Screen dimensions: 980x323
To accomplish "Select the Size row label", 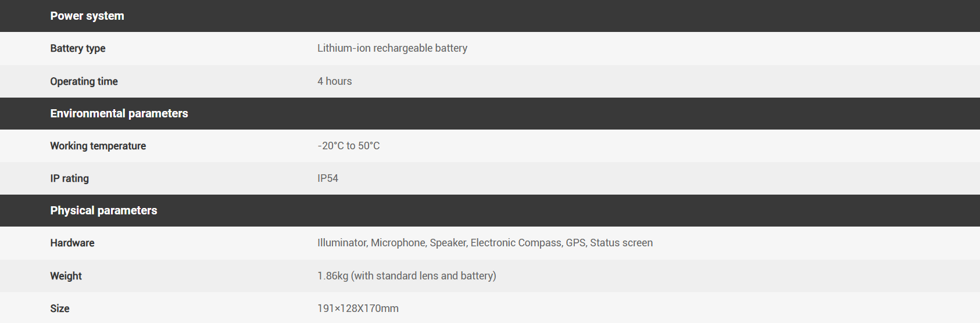I will 60,308.
